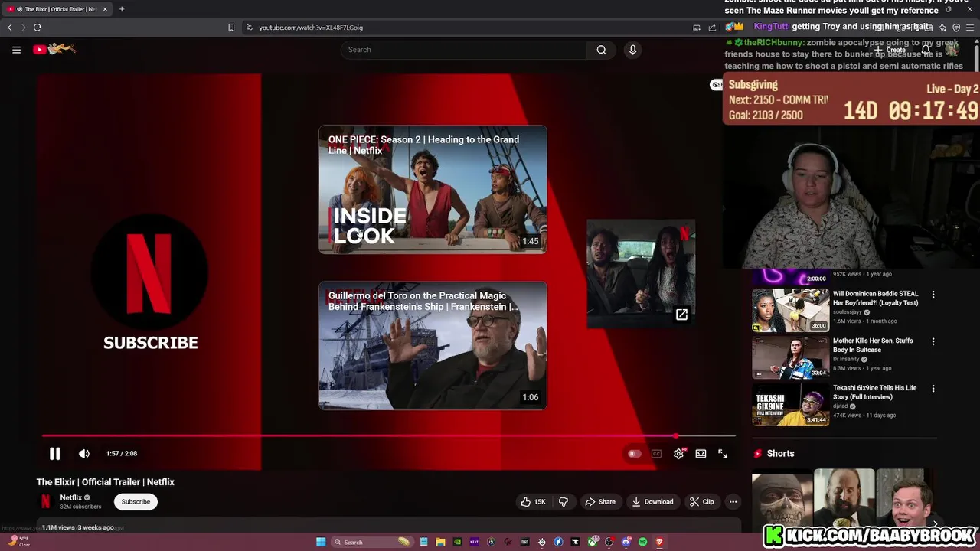Select 'The Elixir | Official Trailer' tab
Screen dimensions: 980x551
click(57, 9)
